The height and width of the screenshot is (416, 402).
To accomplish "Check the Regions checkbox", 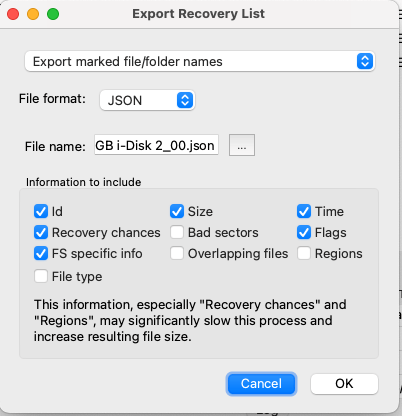I will pos(304,253).
